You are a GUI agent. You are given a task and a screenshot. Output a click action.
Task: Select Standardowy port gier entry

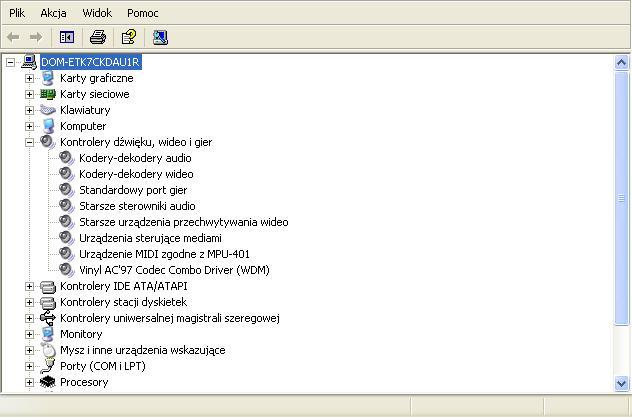(x=133, y=190)
